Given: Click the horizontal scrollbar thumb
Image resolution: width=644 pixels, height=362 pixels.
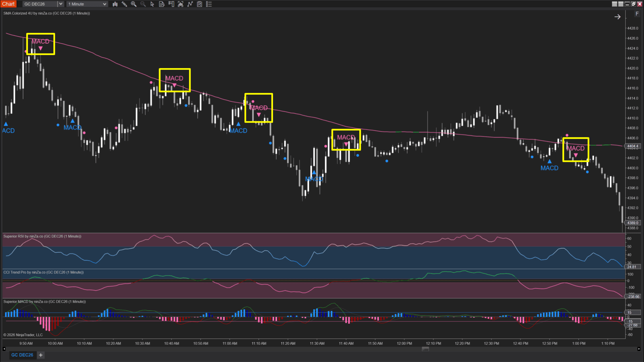Looking at the screenshot, I should tap(425, 349).
